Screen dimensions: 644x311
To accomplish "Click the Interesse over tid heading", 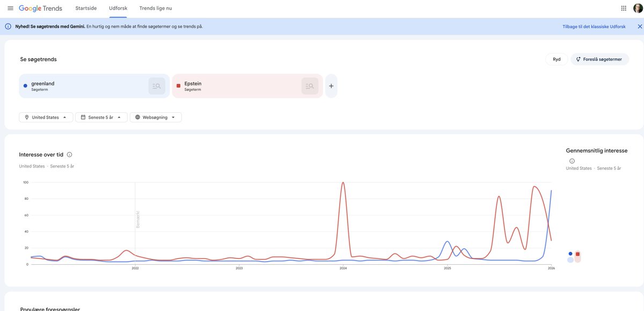I will (x=41, y=155).
